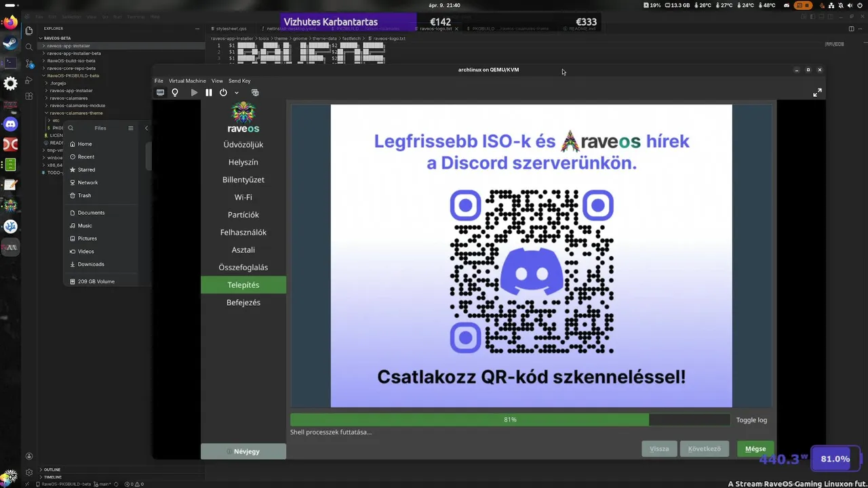Open VS Code Manage gear icon
This screenshot has width=868, height=488.
(x=28, y=472)
